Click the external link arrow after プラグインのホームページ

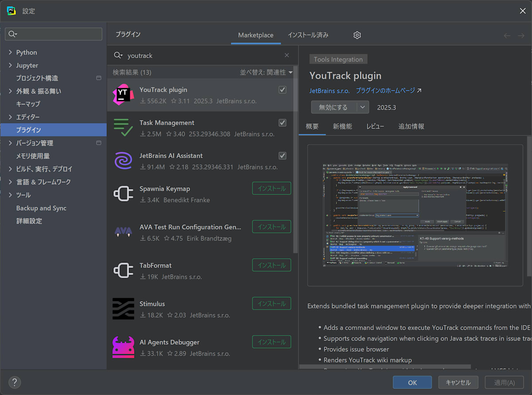point(419,90)
